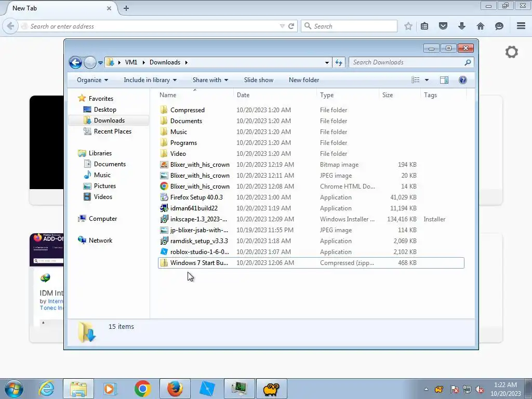Viewport: 532px width, 399px height.
Task: Open Firefox hamburger menu
Action: [521, 26]
